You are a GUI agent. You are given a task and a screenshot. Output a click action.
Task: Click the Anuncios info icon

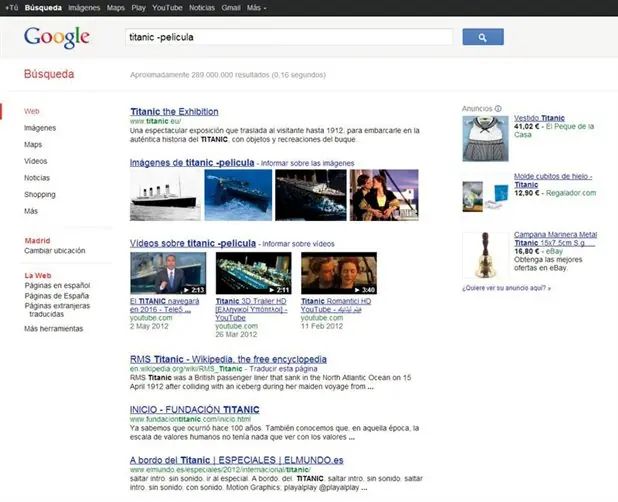(x=498, y=109)
